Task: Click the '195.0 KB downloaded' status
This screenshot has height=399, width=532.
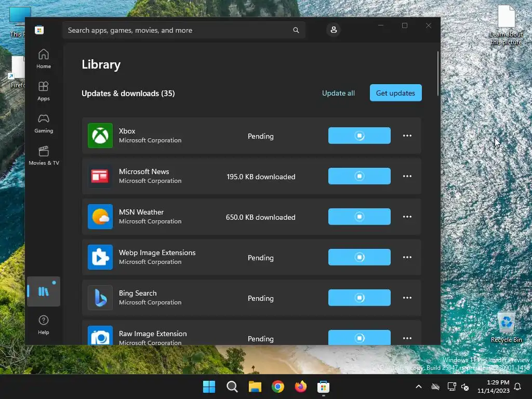Action: click(261, 177)
